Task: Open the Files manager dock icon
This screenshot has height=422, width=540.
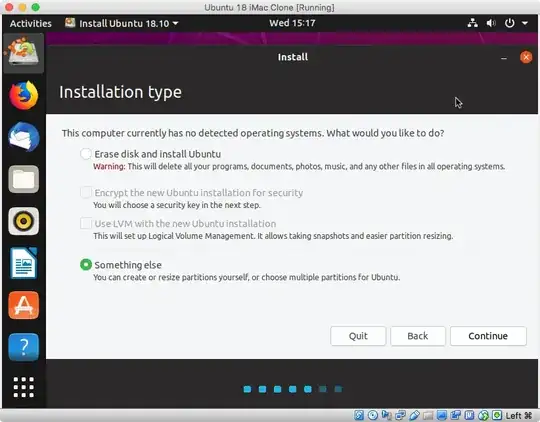Action: [23, 179]
